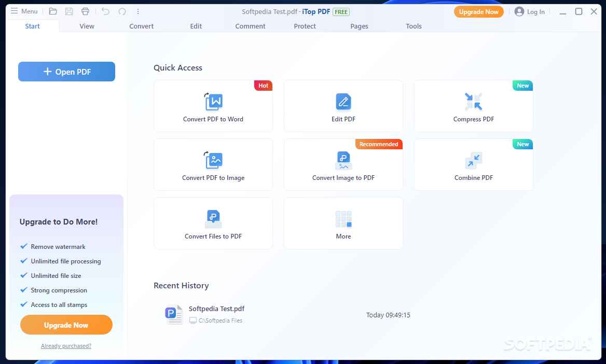The height and width of the screenshot is (364, 606).
Task: Click Log In account button
Action: click(530, 11)
